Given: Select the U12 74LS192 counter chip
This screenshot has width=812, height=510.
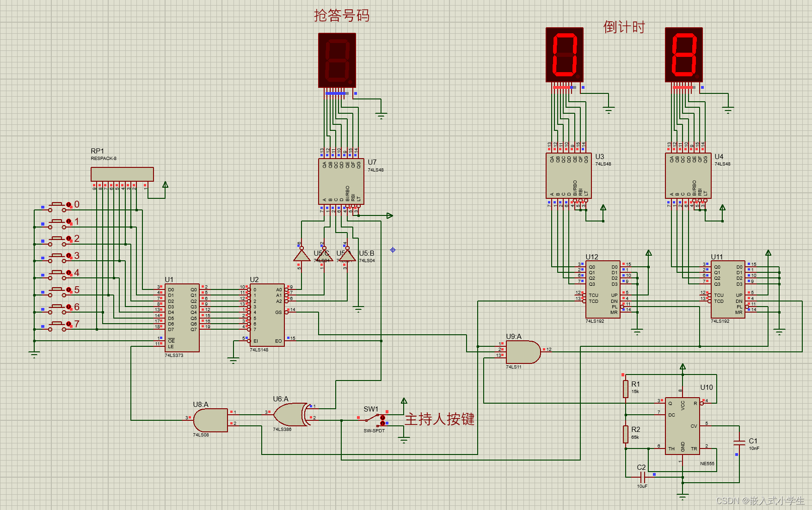Looking at the screenshot, I should (603, 289).
